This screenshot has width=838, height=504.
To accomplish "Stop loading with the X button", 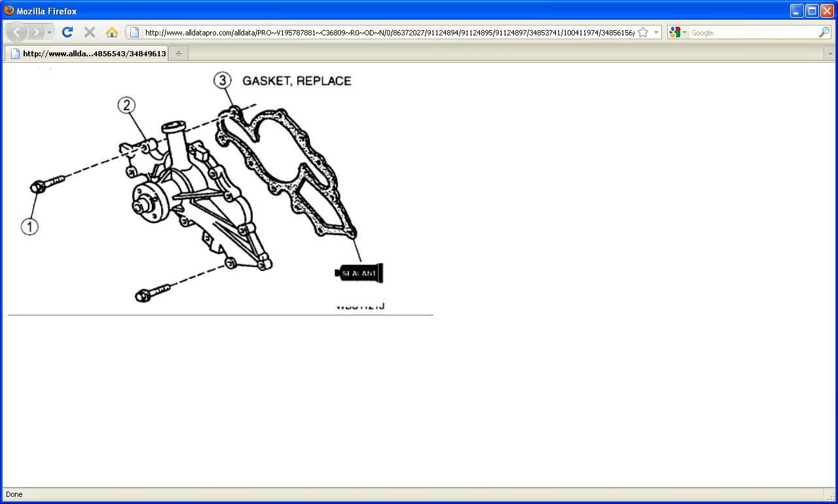I will point(90,32).
